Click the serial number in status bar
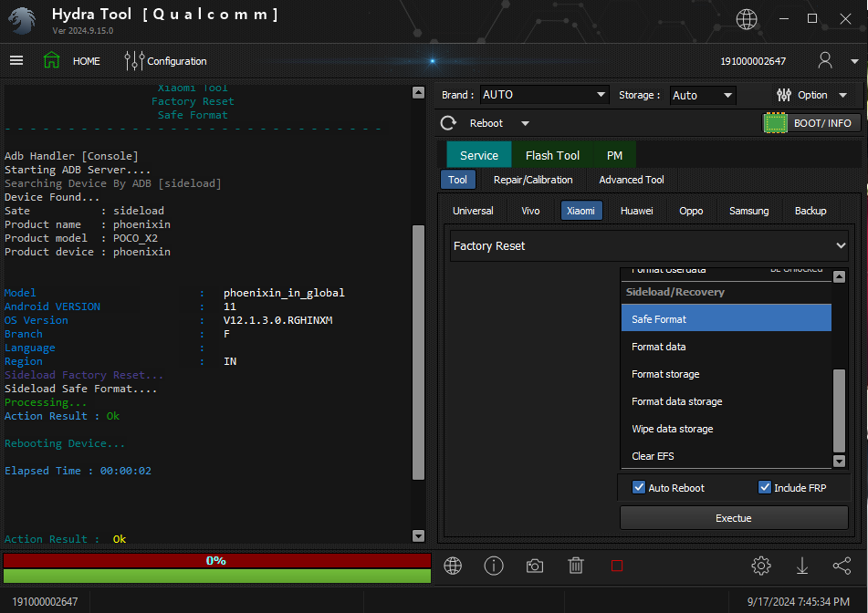 coord(45,601)
